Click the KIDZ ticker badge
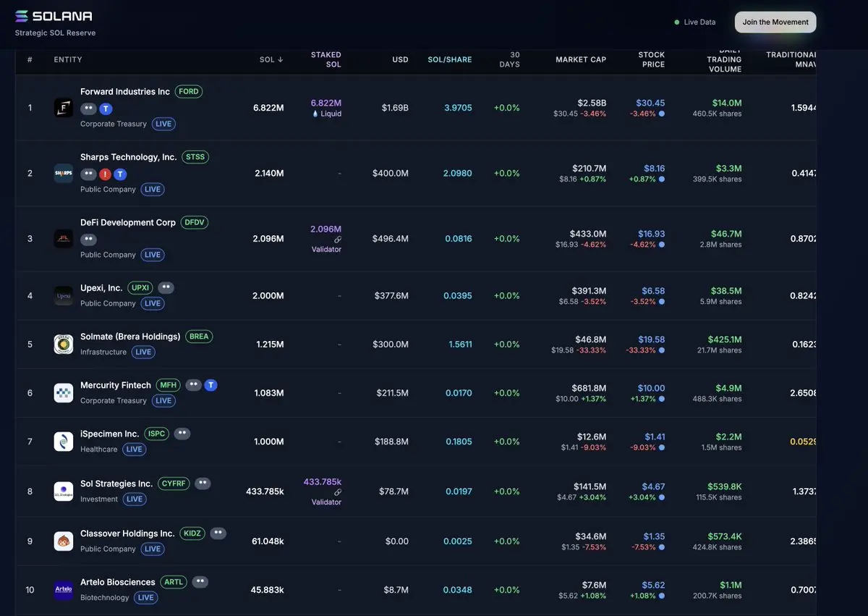 point(192,533)
